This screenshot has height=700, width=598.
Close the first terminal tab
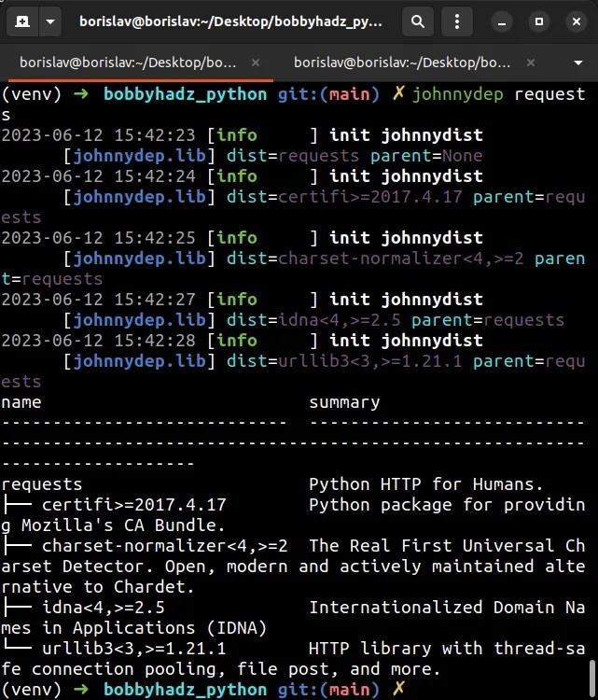[x=256, y=63]
